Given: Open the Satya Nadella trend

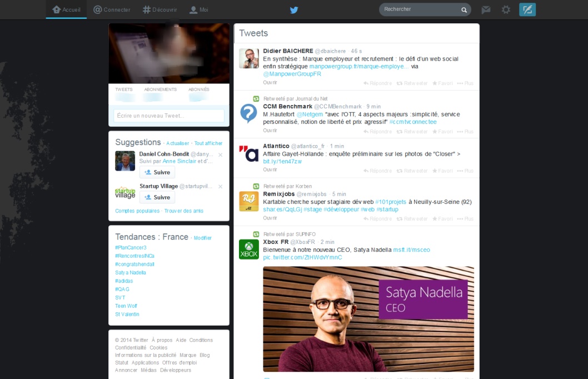Looking at the screenshot, I should 131,272.
